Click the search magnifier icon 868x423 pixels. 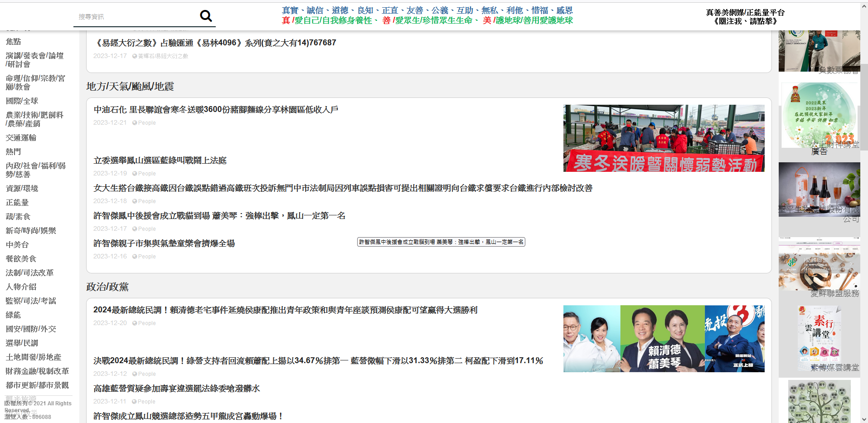coord(206,16)
